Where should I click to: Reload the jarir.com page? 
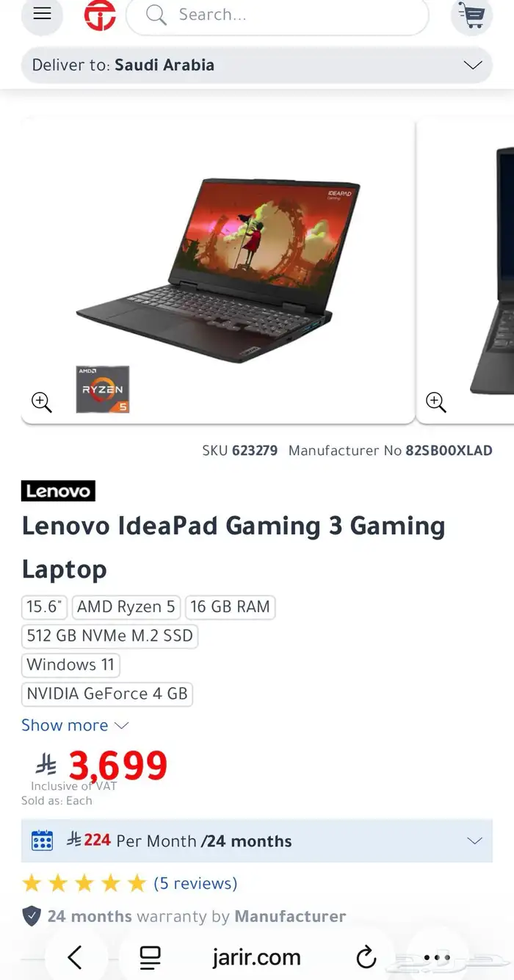pyautogui.click(x=366, y=957)
